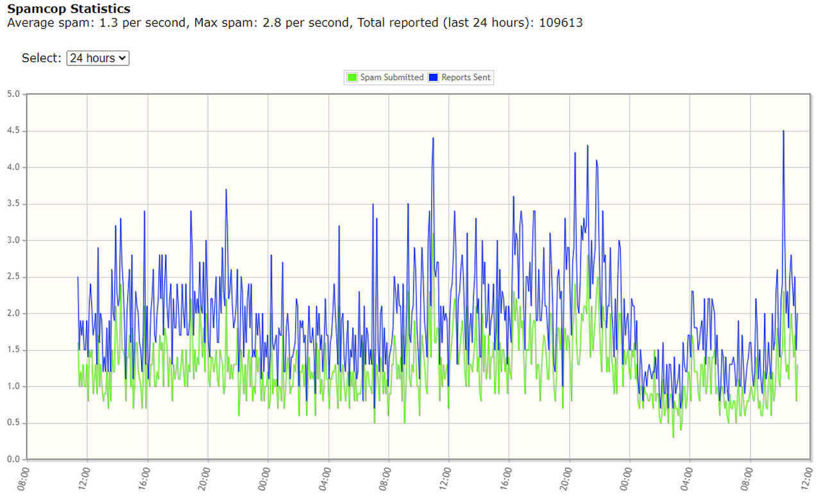Click the Spamcop Statistics heading
Screen dimensions: 821x504
click(69, 9)
